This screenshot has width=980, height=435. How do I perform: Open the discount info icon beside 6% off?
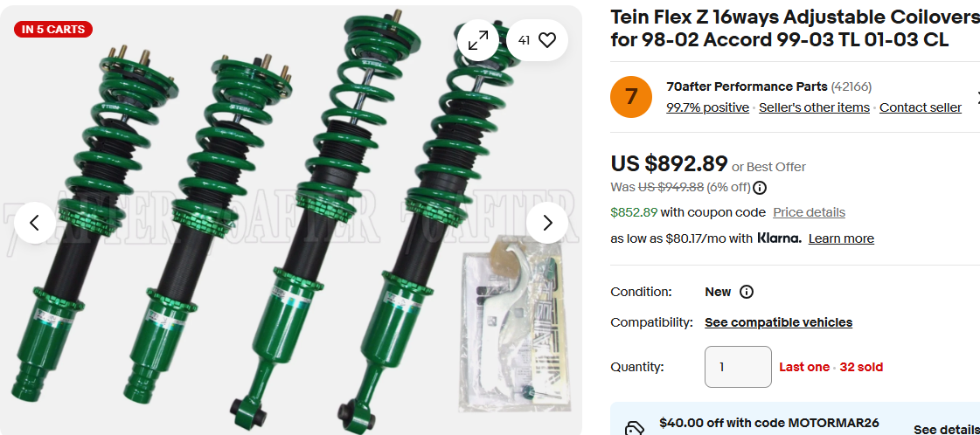(x=760, y=187)
